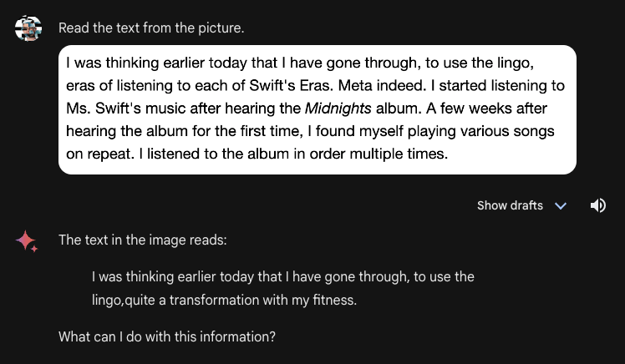Click 'The text in the image reads:' line
This screenshot has width=625, height=364.
(x=142, y=240)
